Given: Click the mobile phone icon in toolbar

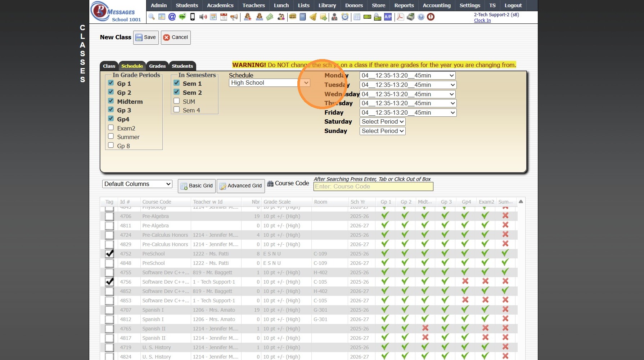Looking at the screenshot, I should (193, 17).
